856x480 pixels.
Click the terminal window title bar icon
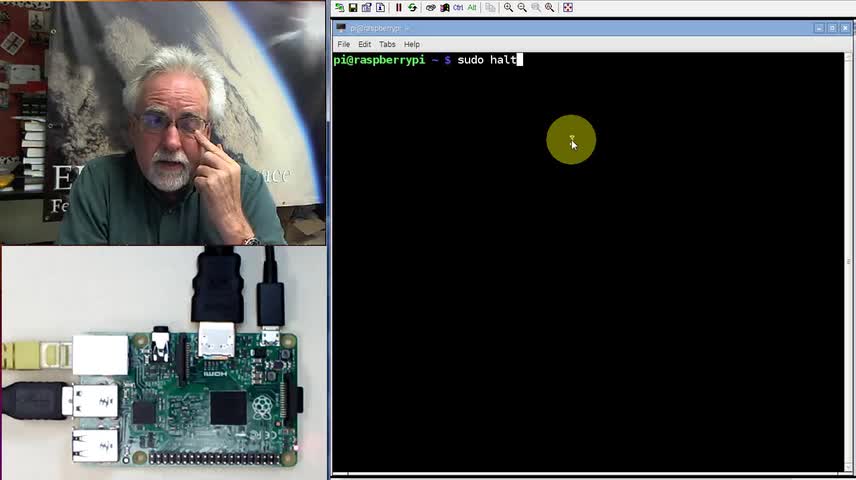(x=341, y=28)
